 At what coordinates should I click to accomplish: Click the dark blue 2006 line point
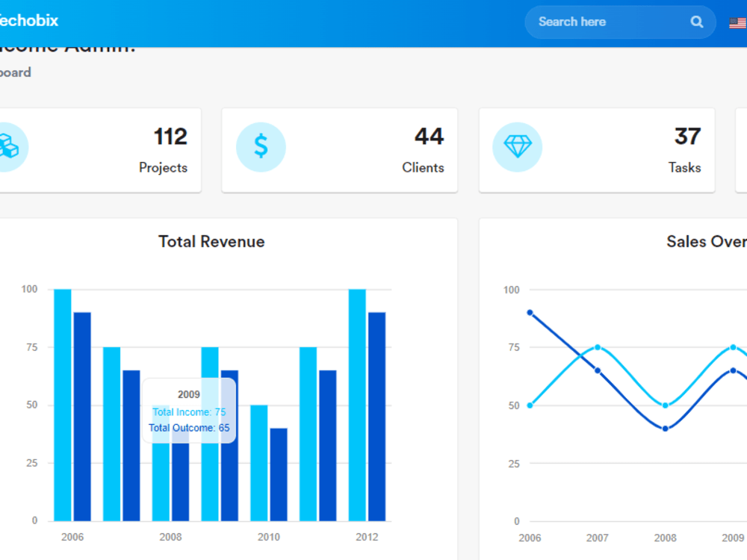(x=530, y=313)
